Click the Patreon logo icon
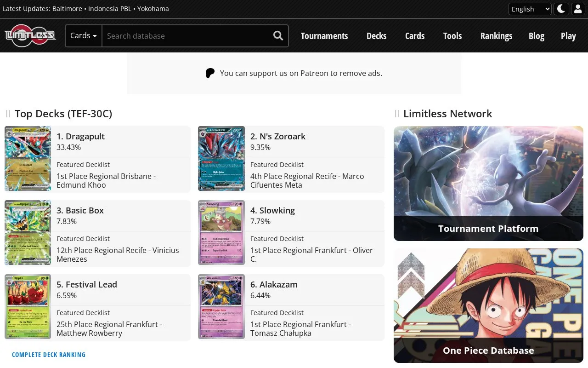This screenshot has width=588, height=368. [210, 73]
